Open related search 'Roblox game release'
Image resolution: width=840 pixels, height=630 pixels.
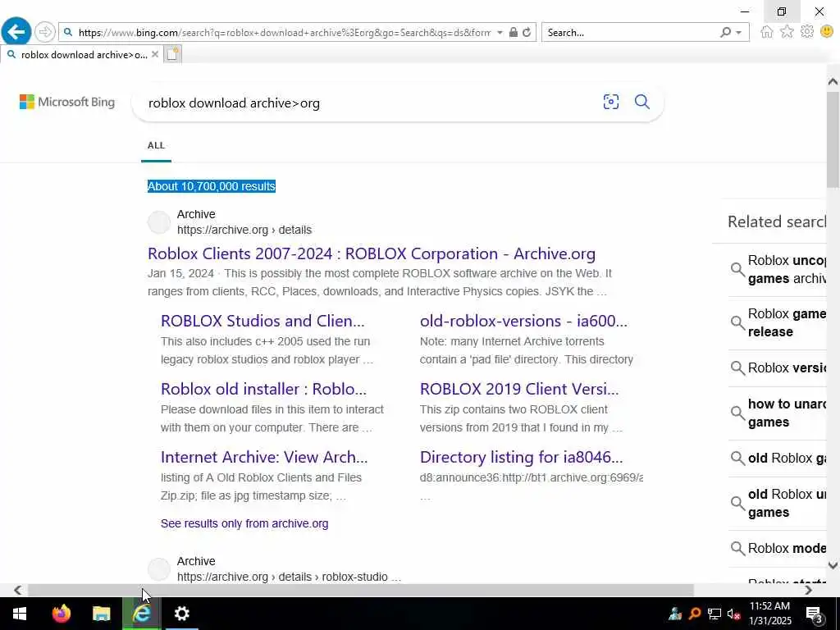778,322
